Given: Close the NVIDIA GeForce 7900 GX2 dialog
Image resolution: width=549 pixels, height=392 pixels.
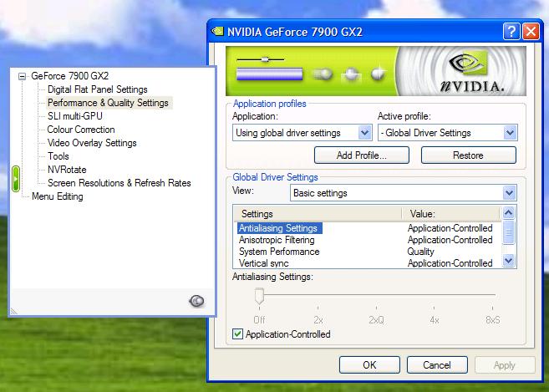Looking at the screenshot, I should (x=531, y=32).
